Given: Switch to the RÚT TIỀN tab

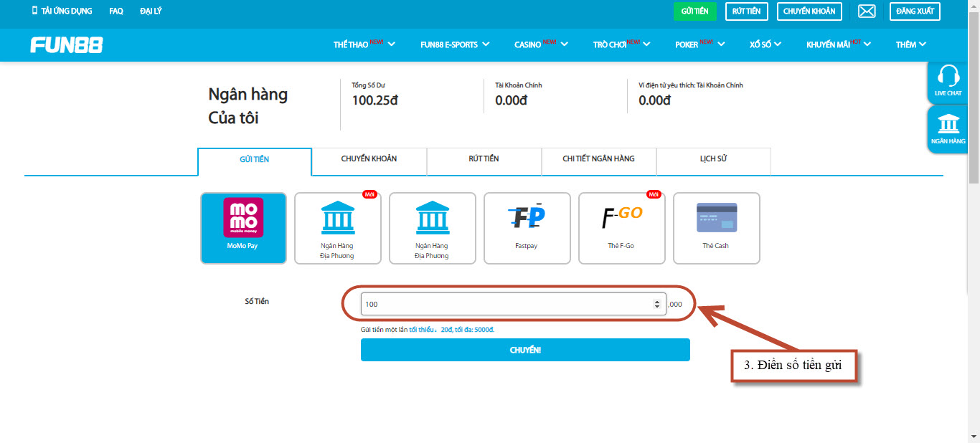Looking at the screenshot, I should pyautogui.click(x=484, y=161).
